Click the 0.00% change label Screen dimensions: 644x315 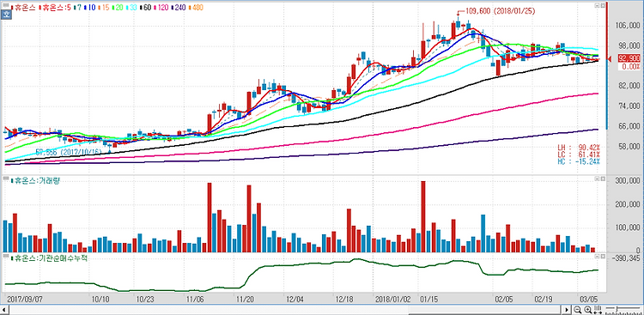(x=630, y=66)
